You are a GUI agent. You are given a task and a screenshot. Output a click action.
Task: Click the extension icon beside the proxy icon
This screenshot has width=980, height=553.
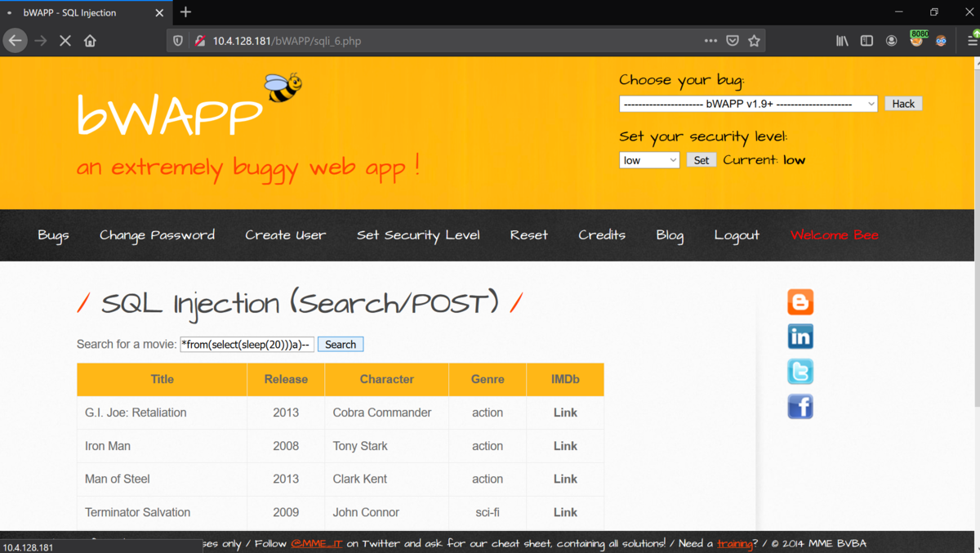(942, 41)
